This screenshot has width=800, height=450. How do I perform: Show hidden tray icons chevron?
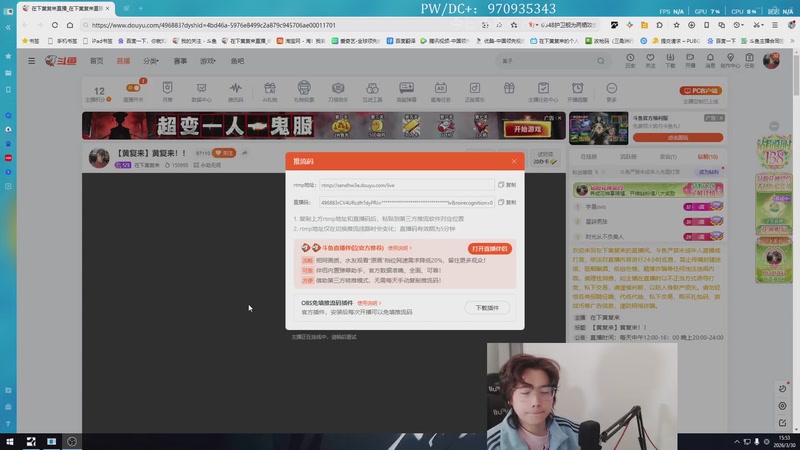[736, 441]
